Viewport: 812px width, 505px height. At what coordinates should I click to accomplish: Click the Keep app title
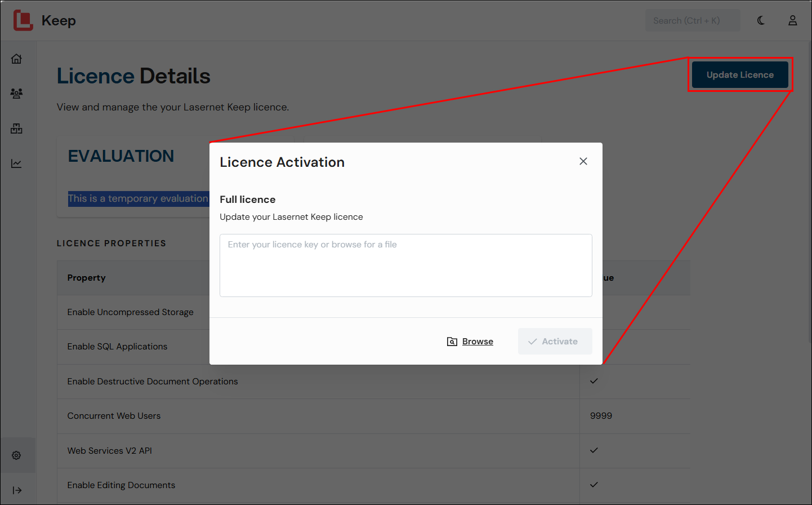[x=59, y=20]
